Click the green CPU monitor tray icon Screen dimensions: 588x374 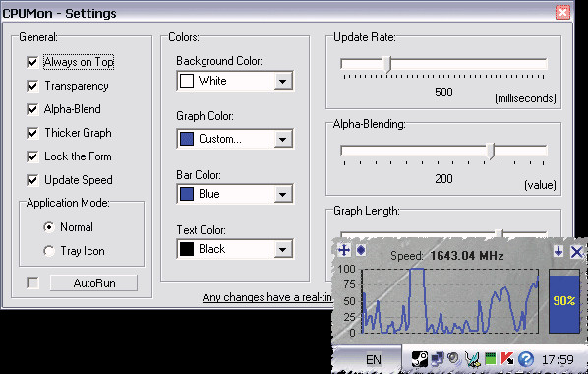coord(490,358)
